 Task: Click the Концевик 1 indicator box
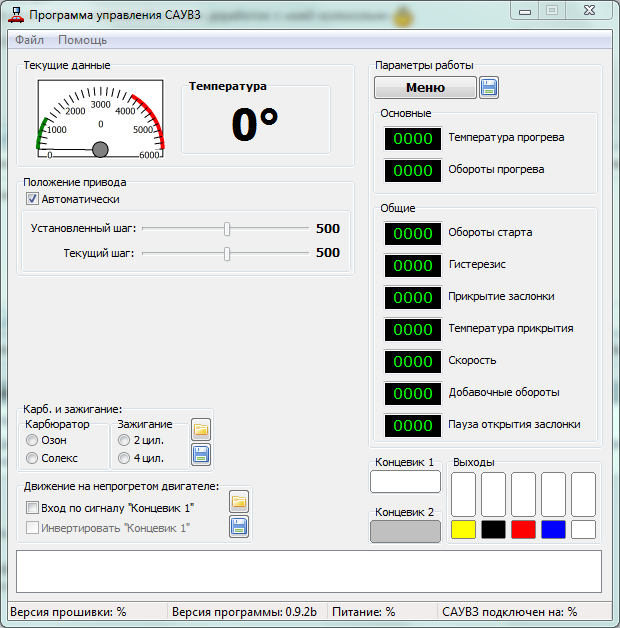click(405, 481)
